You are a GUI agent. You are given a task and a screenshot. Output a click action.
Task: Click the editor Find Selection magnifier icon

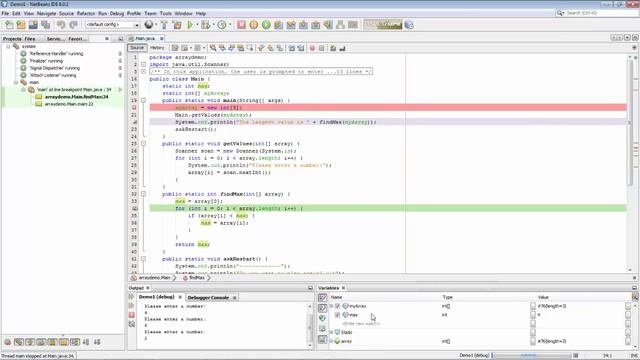(213, 48)
